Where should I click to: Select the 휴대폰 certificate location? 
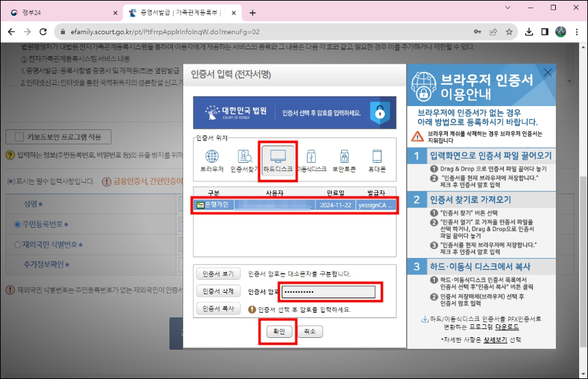click(377, 161)
